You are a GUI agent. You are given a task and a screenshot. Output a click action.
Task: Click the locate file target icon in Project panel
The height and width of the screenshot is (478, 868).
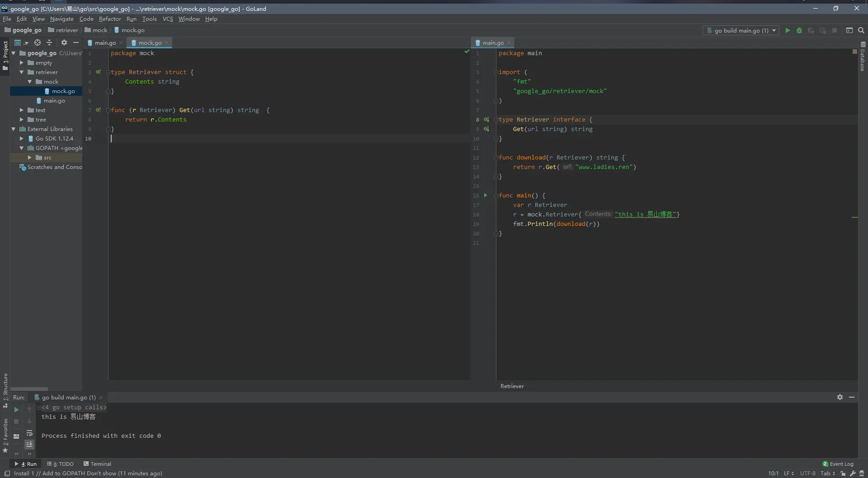(38, 42)
